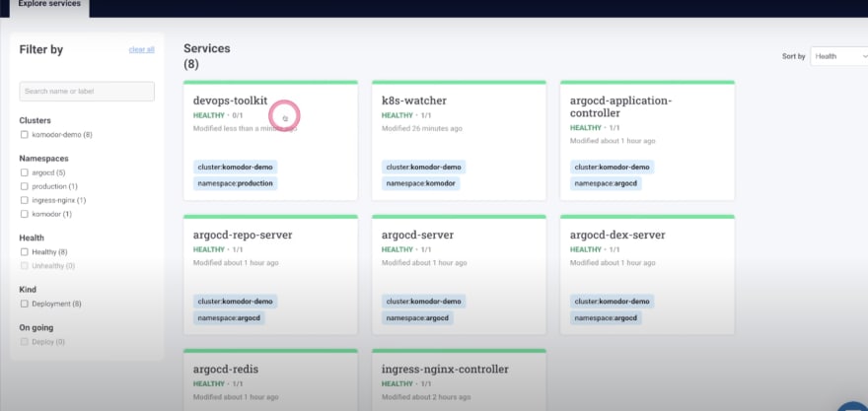Check the Unhealthy filter checkbox
The height and width of the screenshot is (411, 868).
[x=25, y=265]
